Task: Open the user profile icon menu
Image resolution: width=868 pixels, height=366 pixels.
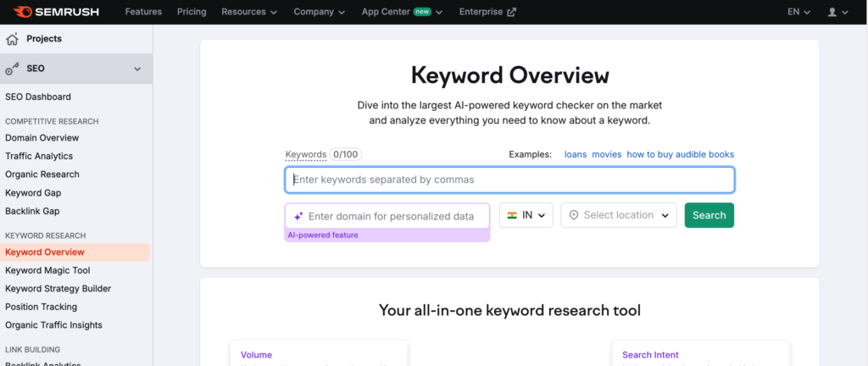Action: 837,12
